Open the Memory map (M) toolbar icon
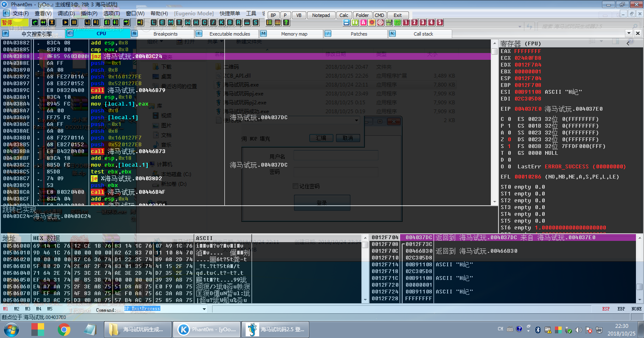Screen dimensions: 644x338 point(171,22)
